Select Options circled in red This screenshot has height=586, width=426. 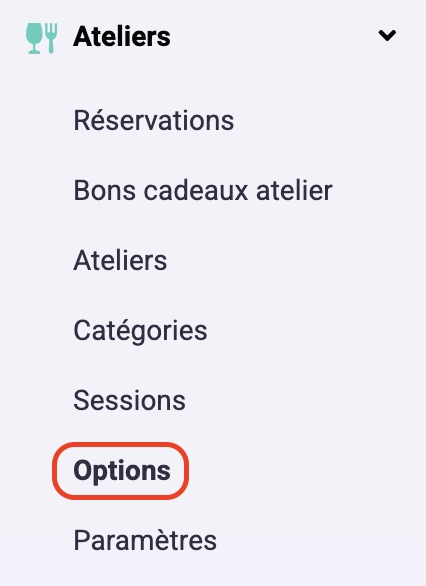122,471
